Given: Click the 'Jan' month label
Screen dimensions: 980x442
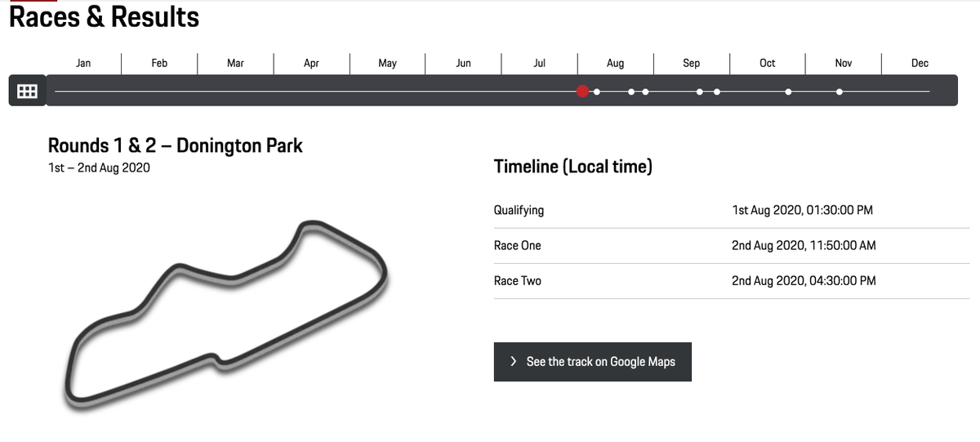Looking at the screenshot, I should [x=83, y=63].
